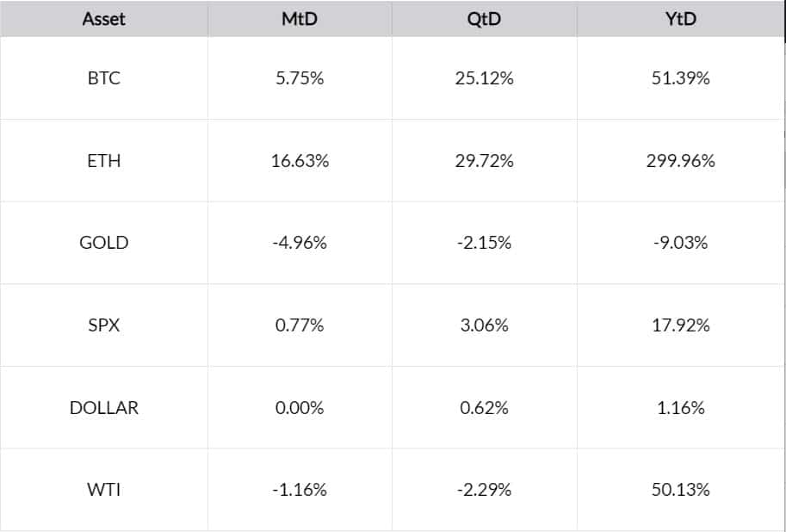Click the Asset column header
The width and height of the screenshot is (786, 532).
pos(103,19)
